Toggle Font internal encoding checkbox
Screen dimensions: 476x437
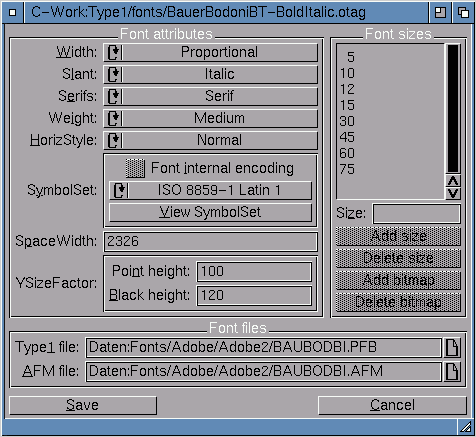click(x=135, y=168)
